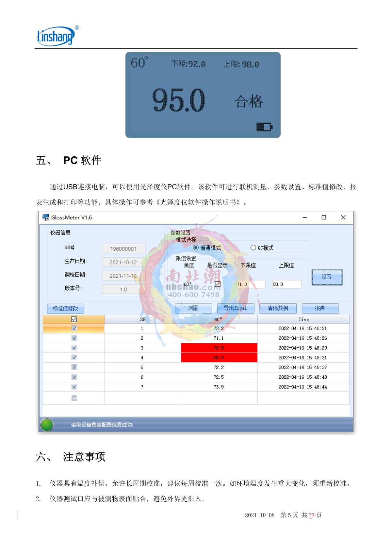Minimize the GlossMeter V1.6 window
This screenshot has height=555, width=392.
click(x=305, y=217)
